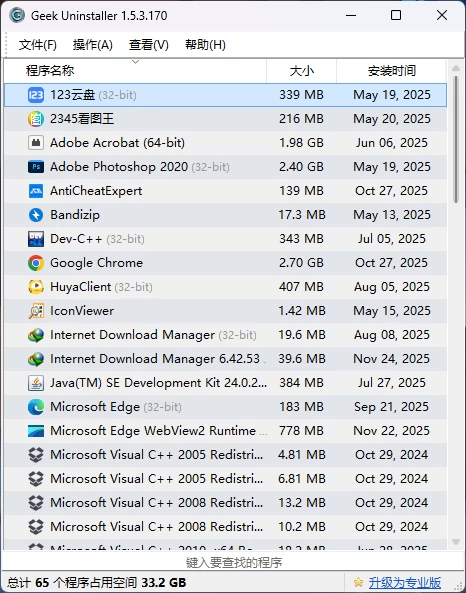Select the Dev-C++ name
466x593 pixels.
tap(76, 239)
